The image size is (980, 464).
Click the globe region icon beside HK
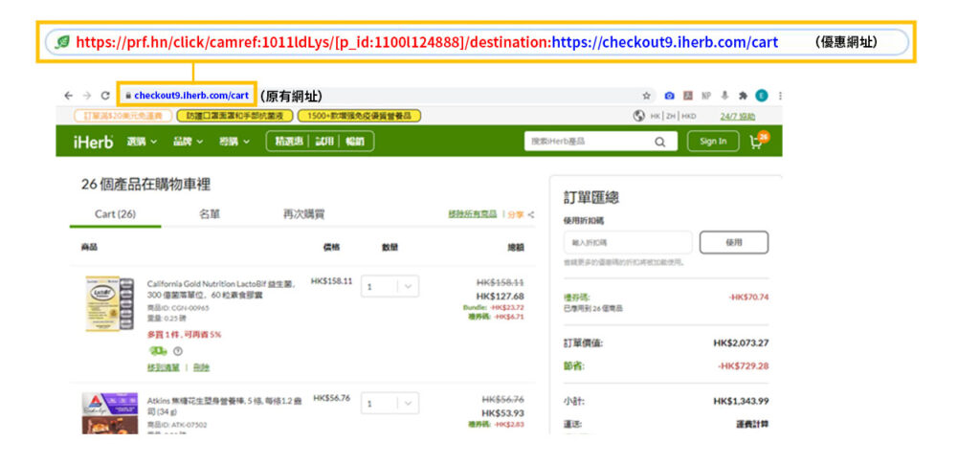tap(638, 116)
